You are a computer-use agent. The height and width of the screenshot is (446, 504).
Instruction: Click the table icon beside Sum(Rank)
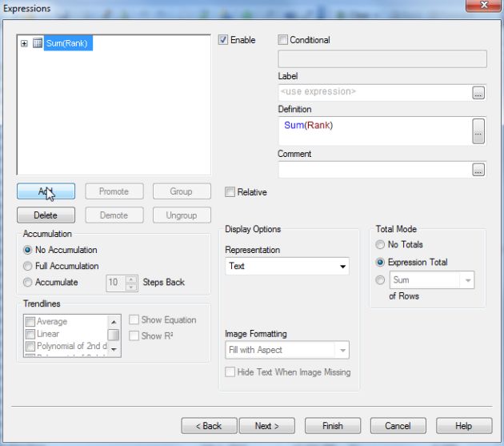(38, 43)
